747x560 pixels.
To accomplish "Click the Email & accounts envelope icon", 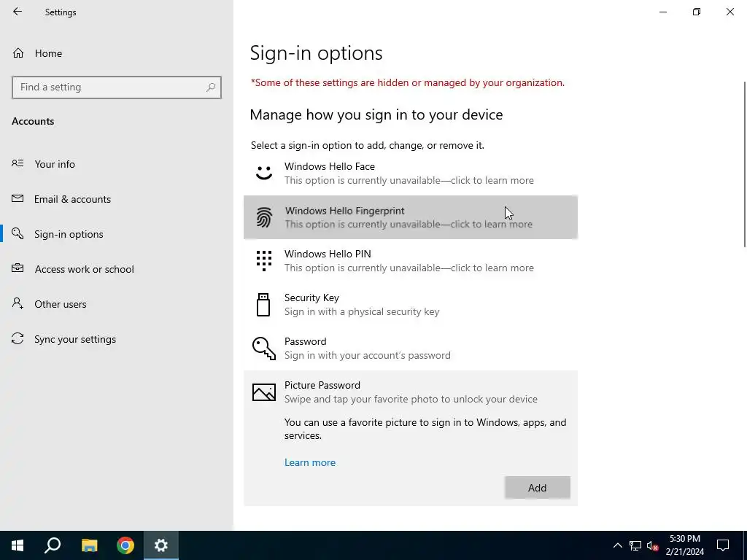I will 18,198.
